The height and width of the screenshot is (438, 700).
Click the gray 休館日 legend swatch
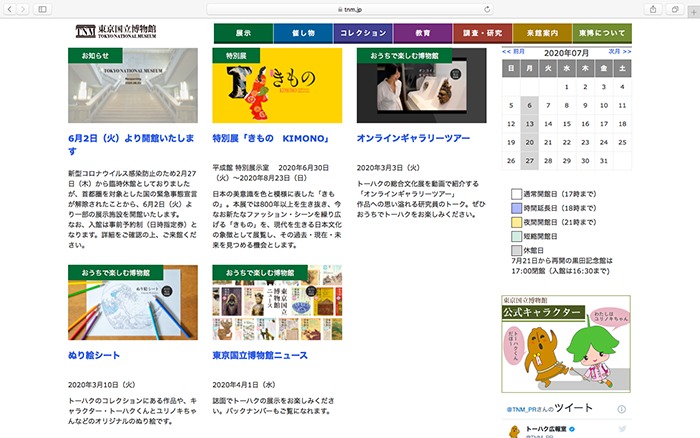[517, 250]
